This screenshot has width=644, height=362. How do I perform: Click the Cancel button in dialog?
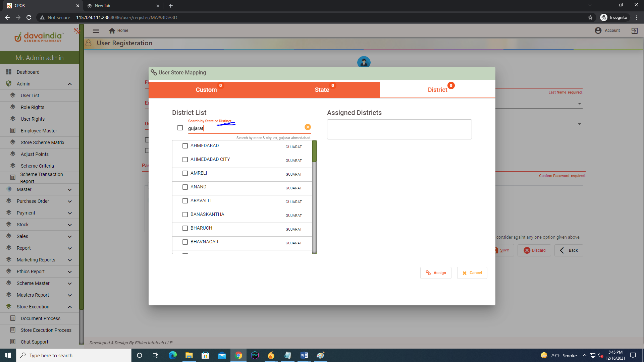point(472,273)
